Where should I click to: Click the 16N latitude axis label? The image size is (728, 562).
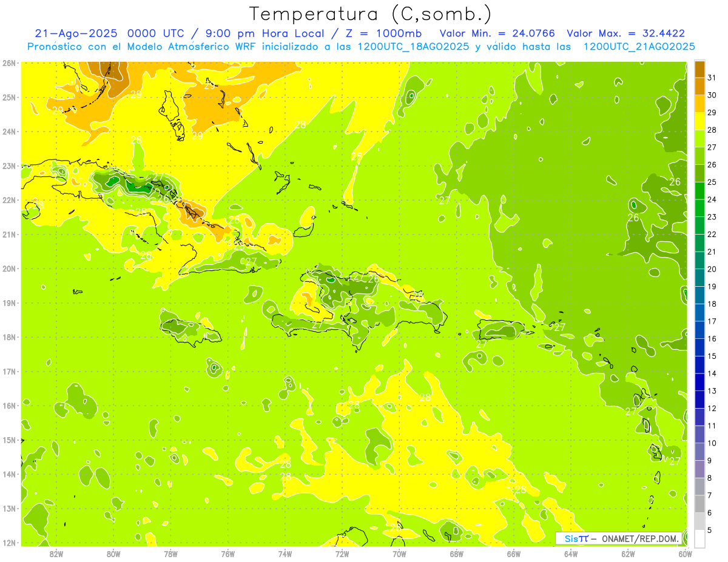click(x=9, y=406)
